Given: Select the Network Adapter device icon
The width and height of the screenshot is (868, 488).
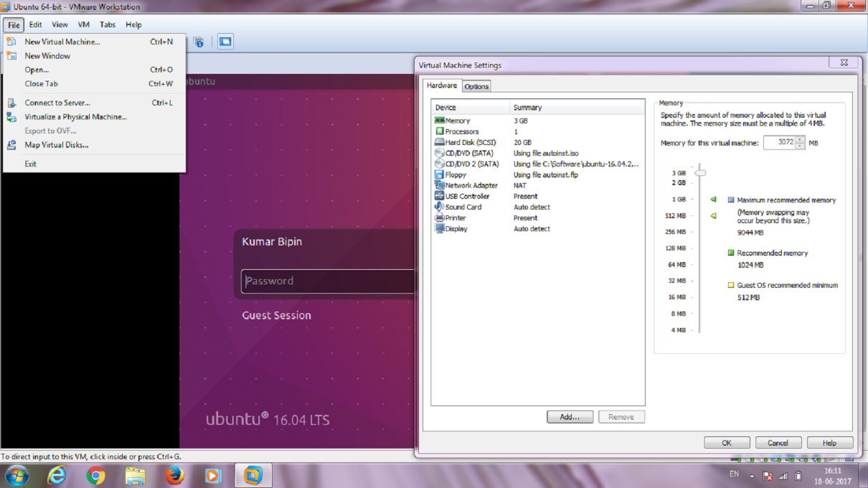Looking at the screenshot, I should 439,185.
